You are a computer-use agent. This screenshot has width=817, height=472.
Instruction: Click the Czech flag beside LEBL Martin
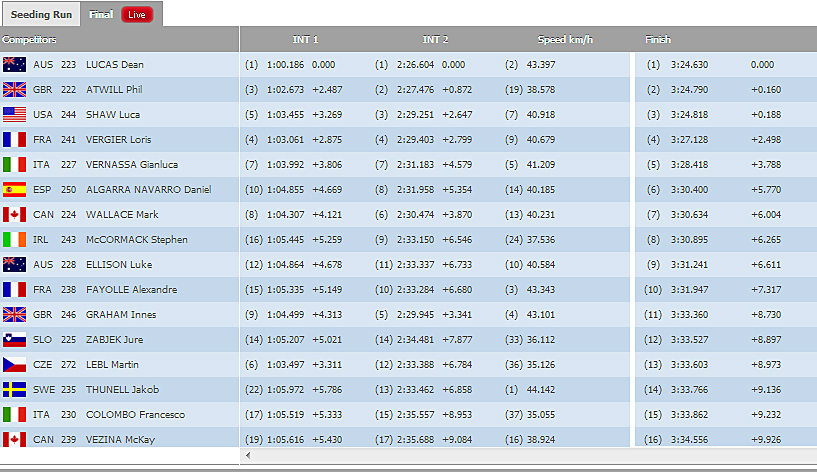tap(14, 365)
